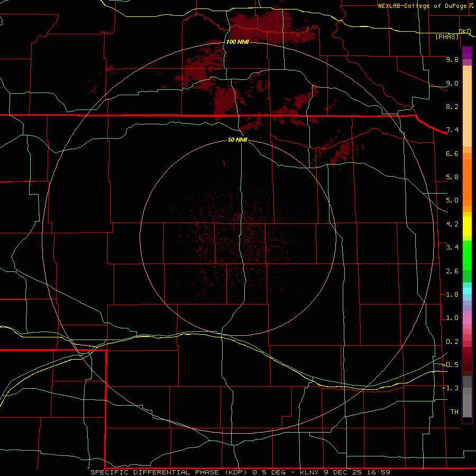Click the TH threshold label on the scale
The image size is (476, 476).
point(454,412)
